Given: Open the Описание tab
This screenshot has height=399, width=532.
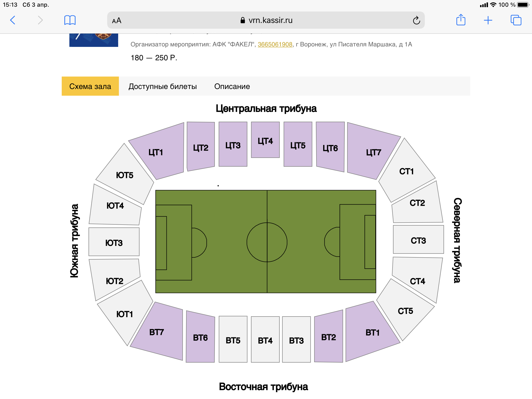Looking at the screenshot, I should tap(232, 86).
